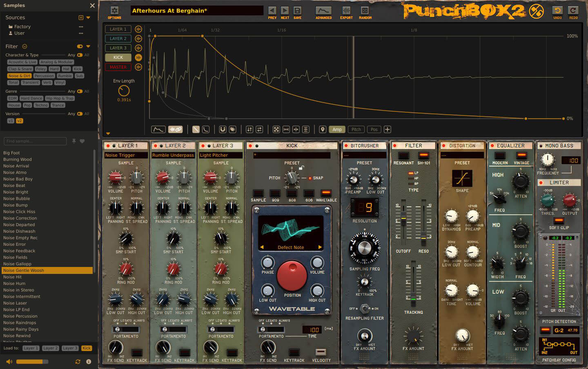Viewport: 588px width, 369px height.
Task: Collapse the Filter section arrow
Action: [x=88, y=47]
